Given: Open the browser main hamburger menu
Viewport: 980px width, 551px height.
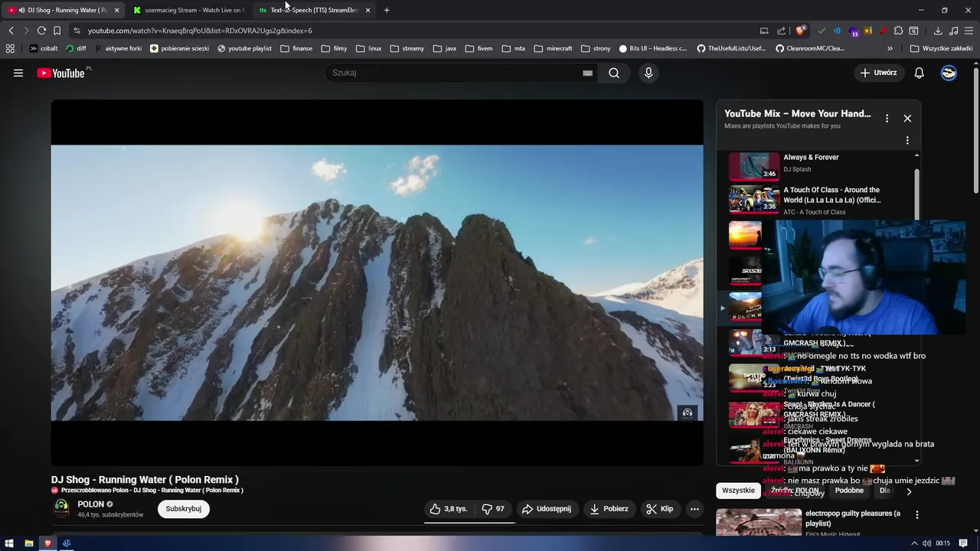Looking at the screenshot, I should click(x=969, y=31).
